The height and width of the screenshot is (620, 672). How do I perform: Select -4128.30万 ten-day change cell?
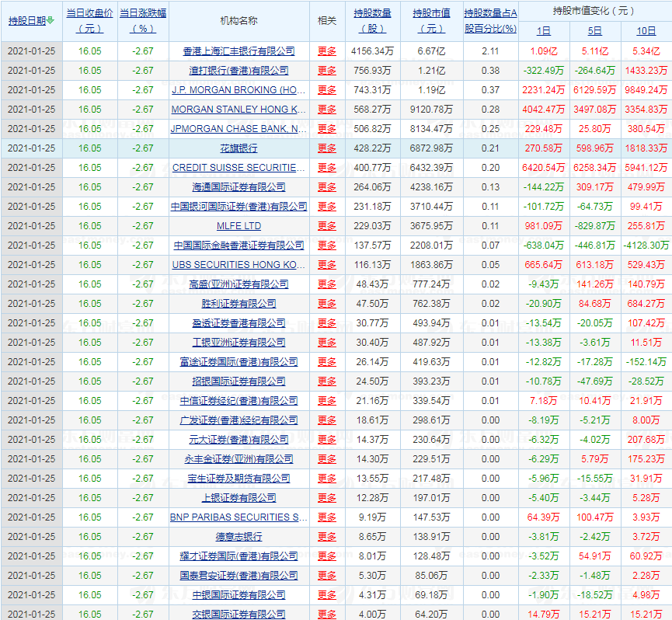tap(646, 245)
